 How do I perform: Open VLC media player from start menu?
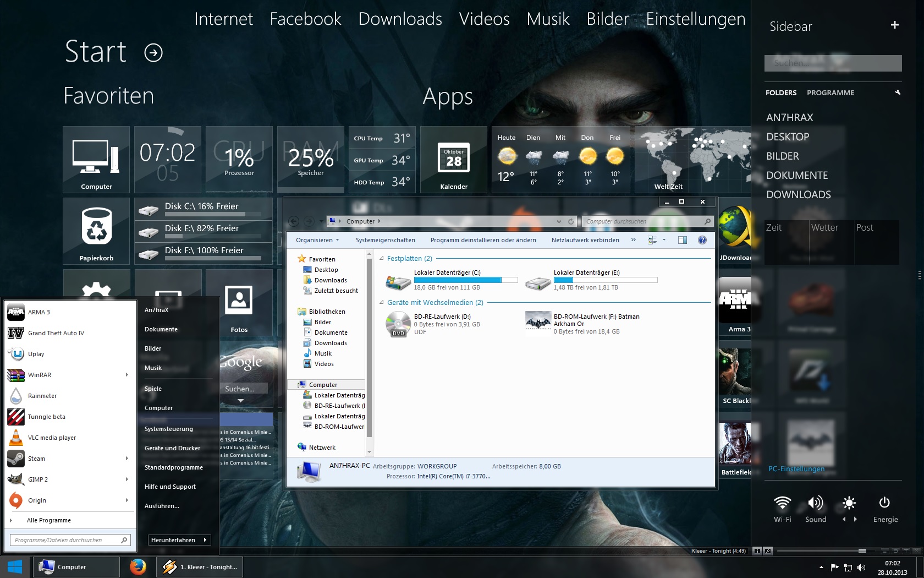70,438
